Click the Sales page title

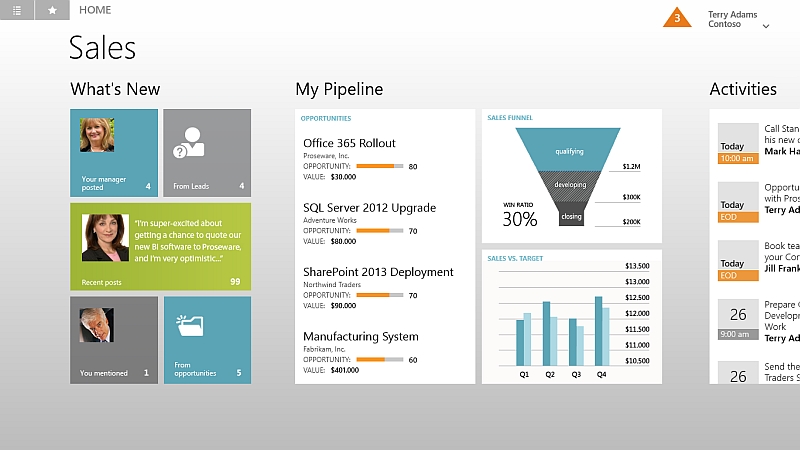tap(103, 47)
